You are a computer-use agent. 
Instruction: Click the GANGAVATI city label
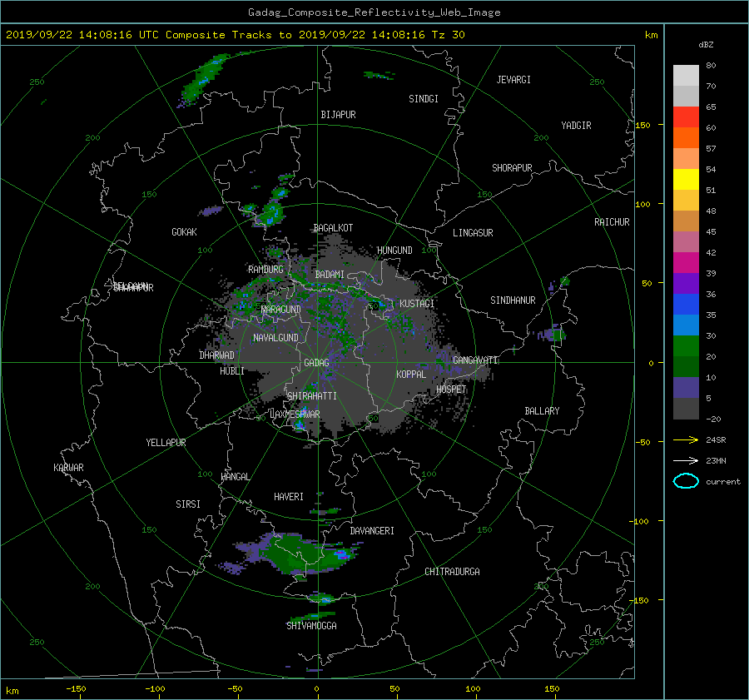[475, 360]
